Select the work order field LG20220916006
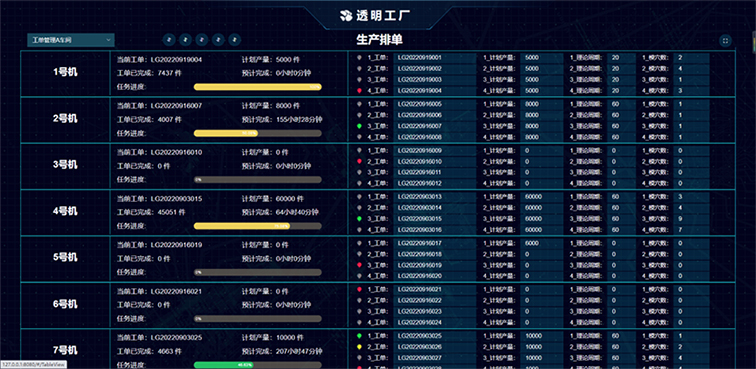756x369 pixels. (434, 115)
